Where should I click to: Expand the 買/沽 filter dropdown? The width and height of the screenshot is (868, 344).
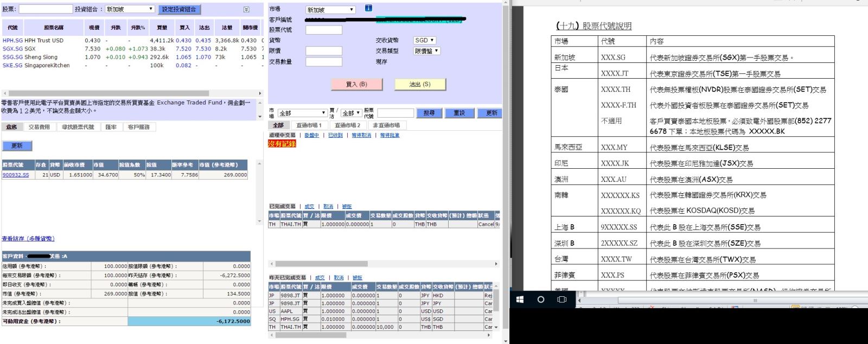pyautogui.click(x=351, y=113)
